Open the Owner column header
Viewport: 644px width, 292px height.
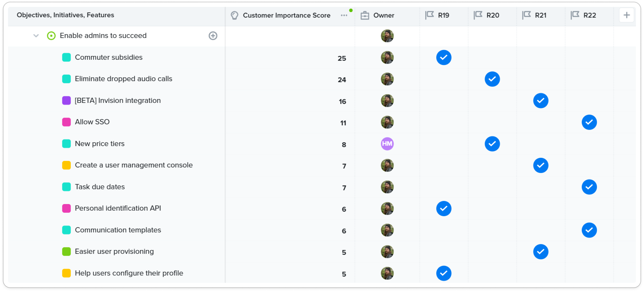coord(383,15)
